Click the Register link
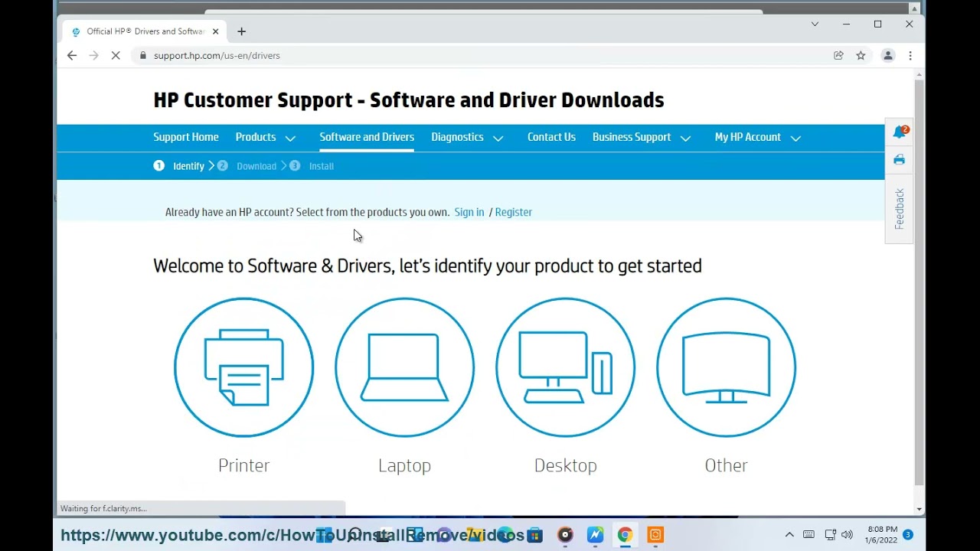This screenshot has width=980, height=551. pyautogui.click(x=514, y=212)
